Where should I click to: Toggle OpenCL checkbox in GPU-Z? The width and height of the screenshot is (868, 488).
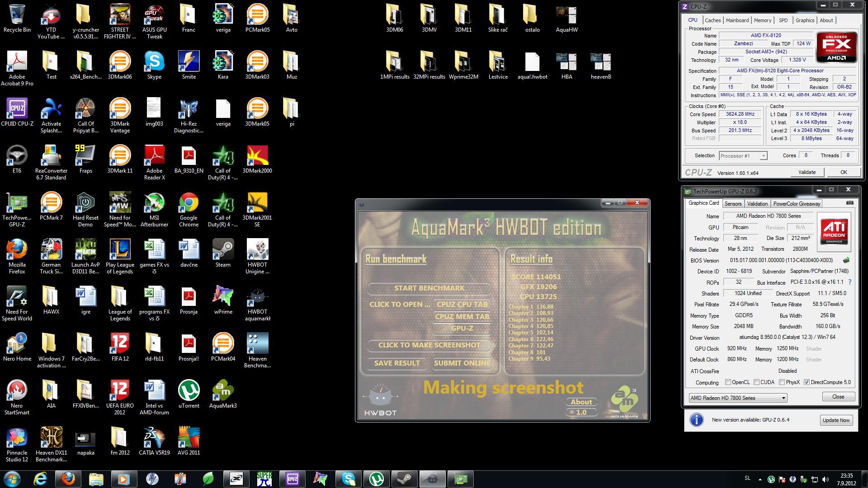(728, 382)
